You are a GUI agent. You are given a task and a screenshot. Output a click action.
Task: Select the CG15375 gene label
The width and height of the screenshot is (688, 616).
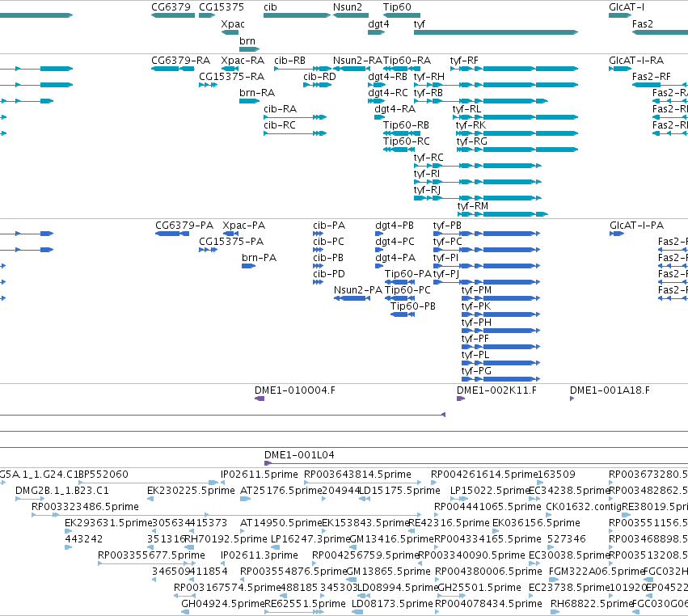point(222,7)
